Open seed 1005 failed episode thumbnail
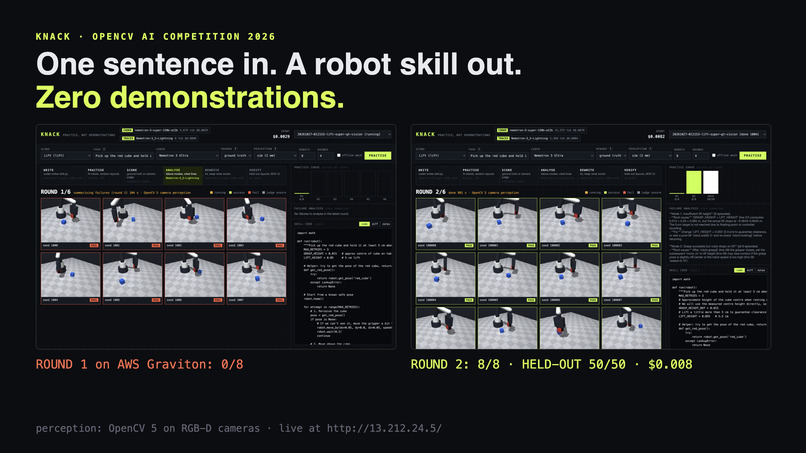This screenshot has width=806, height=453. coord(133,278)
